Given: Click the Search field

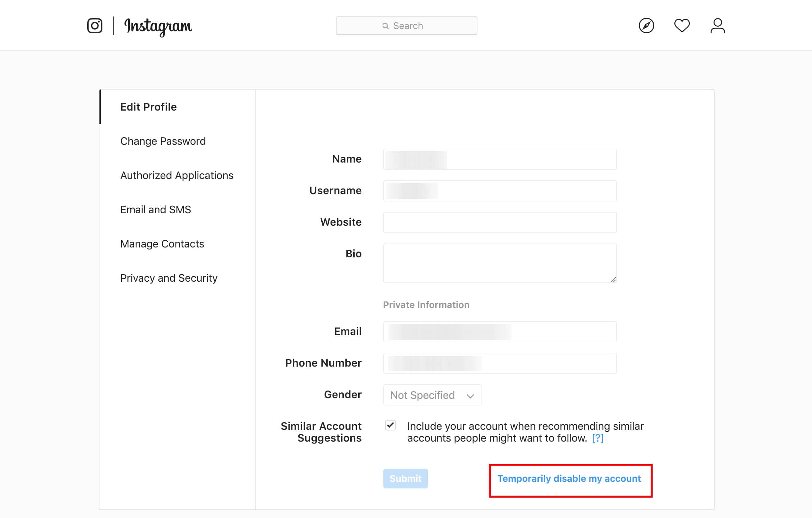Looking at the screenshot, I should 406,26.
